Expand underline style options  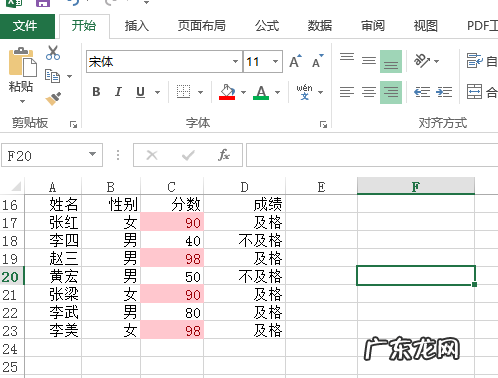pos(157,92)
